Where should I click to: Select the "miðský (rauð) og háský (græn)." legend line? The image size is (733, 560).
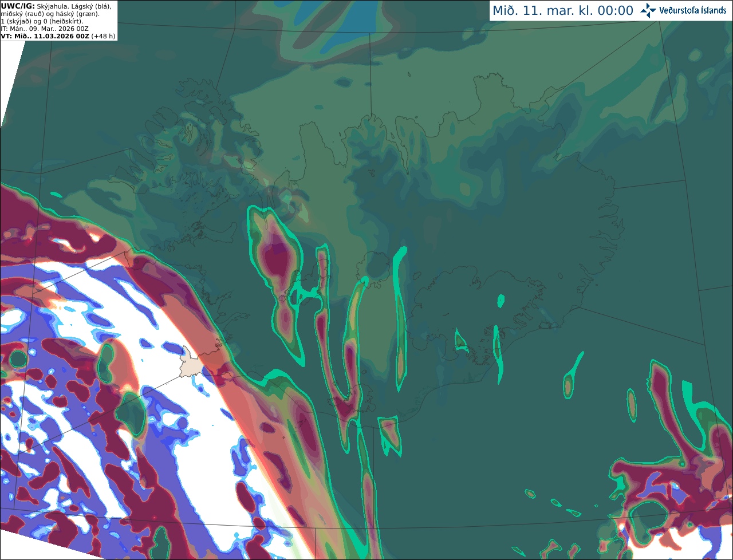50,14
